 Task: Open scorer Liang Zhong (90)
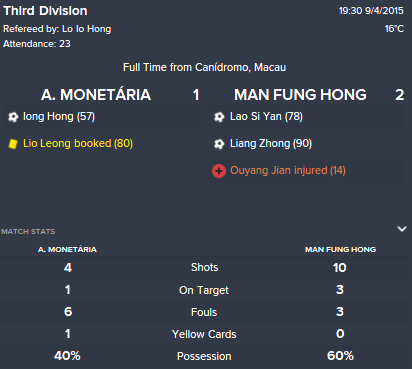(x=271, y=144)
